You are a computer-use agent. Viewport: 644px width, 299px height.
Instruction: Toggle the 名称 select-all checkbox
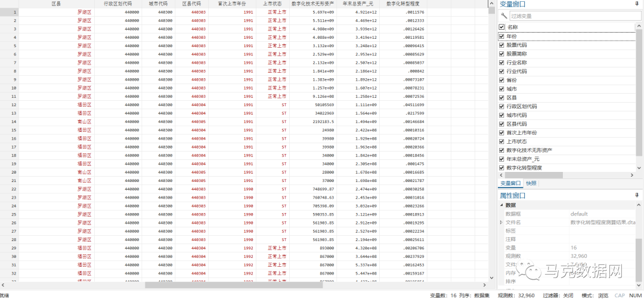[501, 27]
